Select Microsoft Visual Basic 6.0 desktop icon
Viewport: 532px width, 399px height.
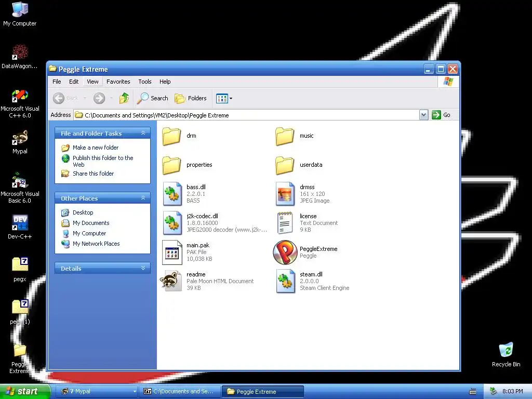tap(20, 188)
